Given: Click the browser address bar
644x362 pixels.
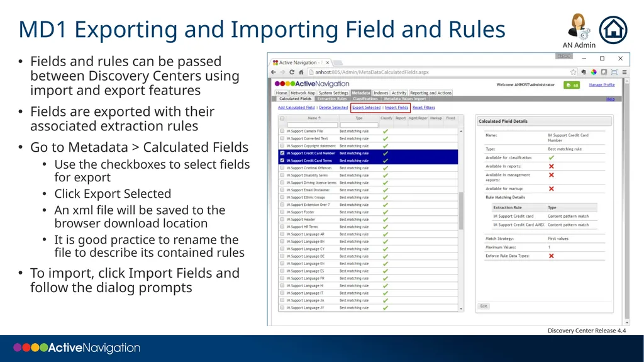Looking at the screenshot, I should pyautogui.click(x=438, y=72).
